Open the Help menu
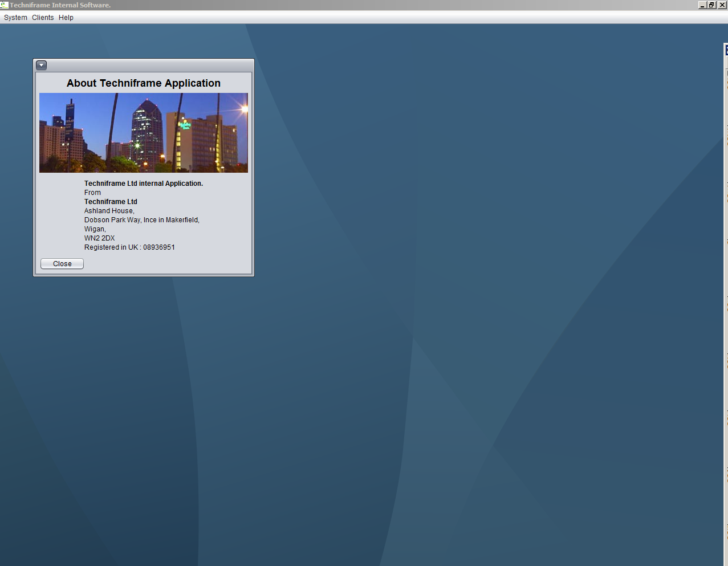The width and height of the screenshot is (728, 566). click(x=66, y=17)
